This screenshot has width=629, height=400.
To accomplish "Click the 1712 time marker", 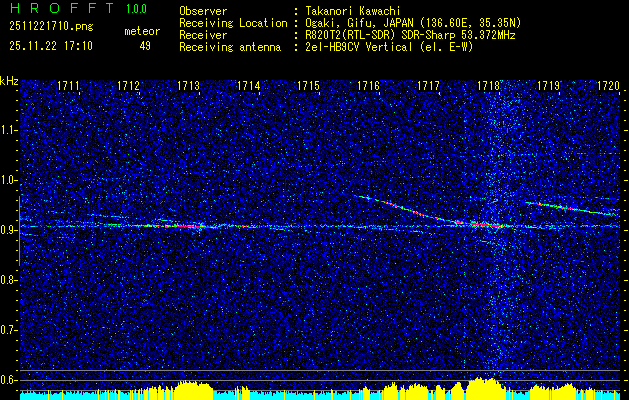I will (128, 85).
